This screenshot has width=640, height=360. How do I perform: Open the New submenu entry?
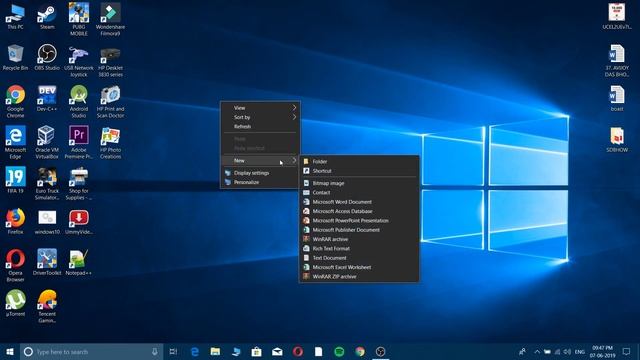(260, 160)
